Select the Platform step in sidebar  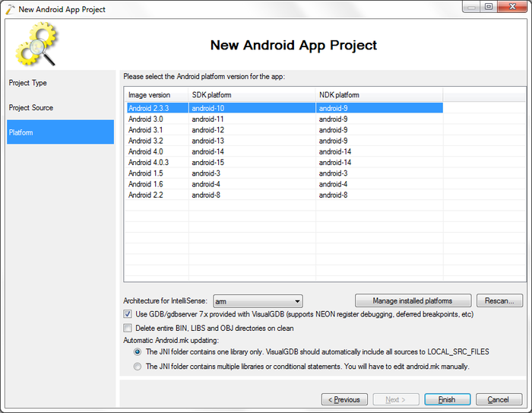[x=60, y=132]
